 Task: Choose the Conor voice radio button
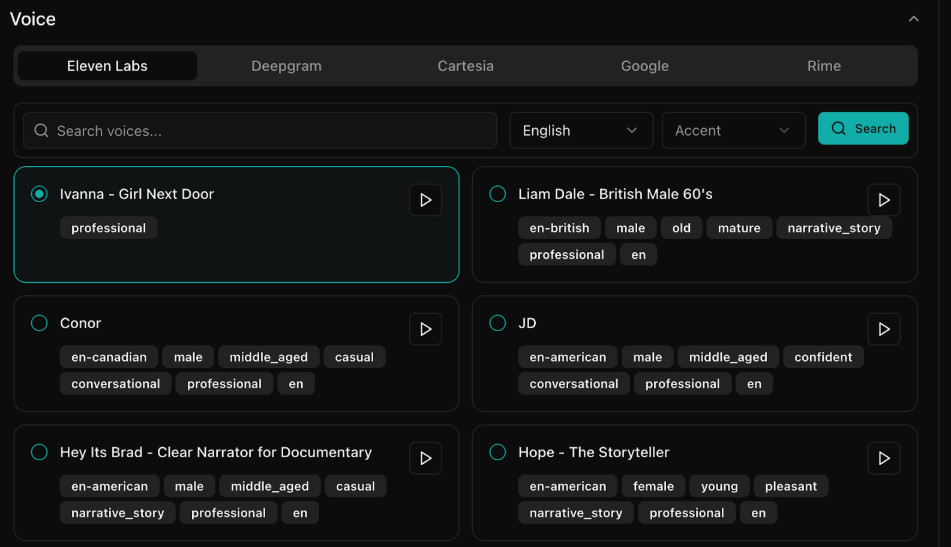(x=39, y=323)
